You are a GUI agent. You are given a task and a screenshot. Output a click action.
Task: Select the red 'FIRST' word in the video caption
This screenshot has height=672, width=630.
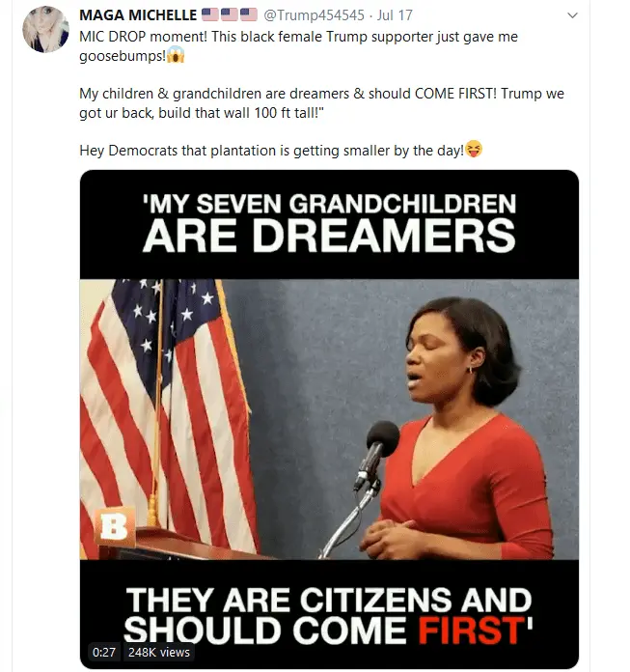pyautogui.click(x=475, y=630)
